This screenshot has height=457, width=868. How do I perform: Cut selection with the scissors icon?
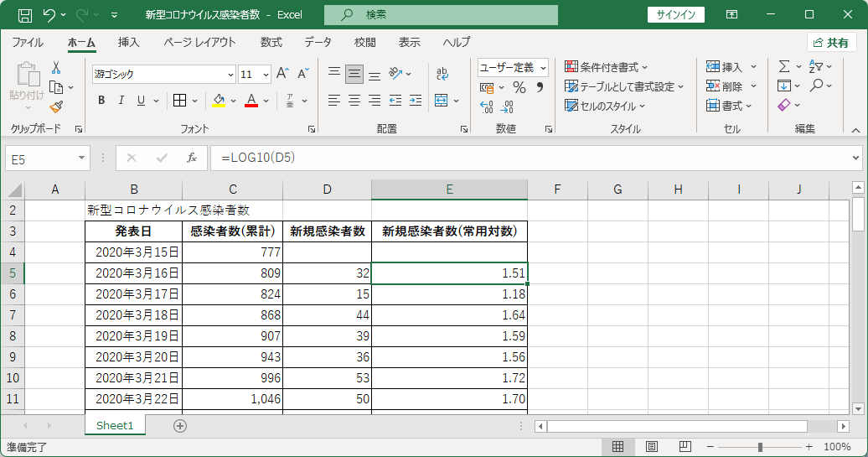coord(56,68)
